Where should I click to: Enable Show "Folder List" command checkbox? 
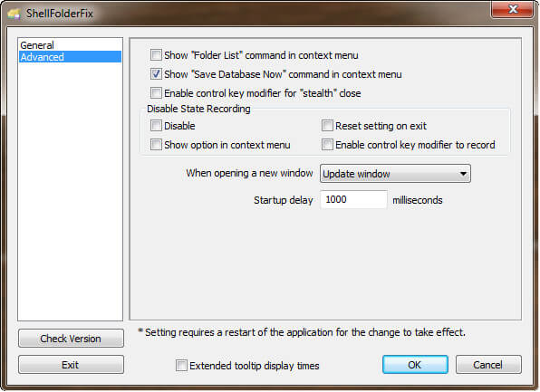coord(156,55)
